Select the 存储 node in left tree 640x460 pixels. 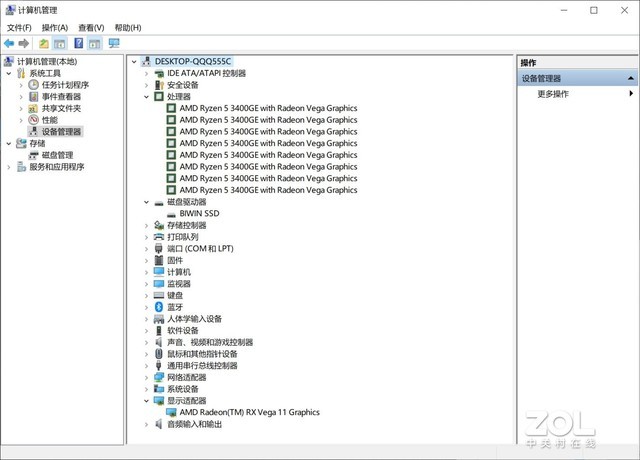tap(37, 143)
